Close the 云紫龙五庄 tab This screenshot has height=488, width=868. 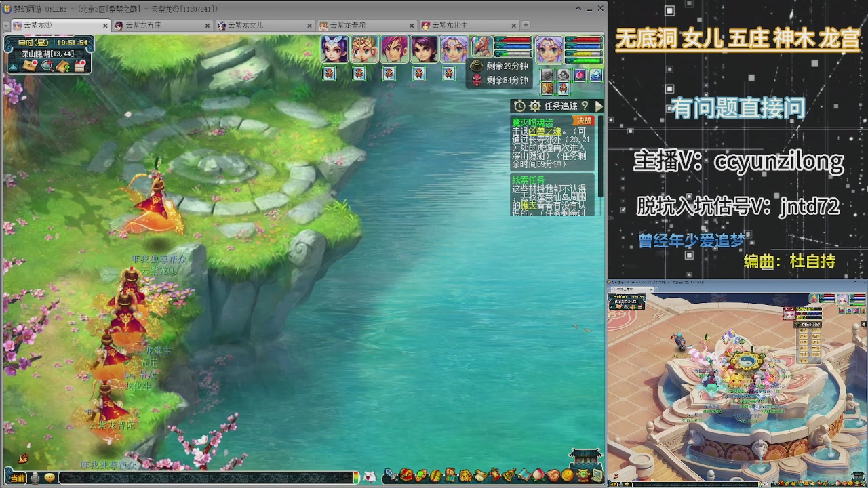click(208, 26)
